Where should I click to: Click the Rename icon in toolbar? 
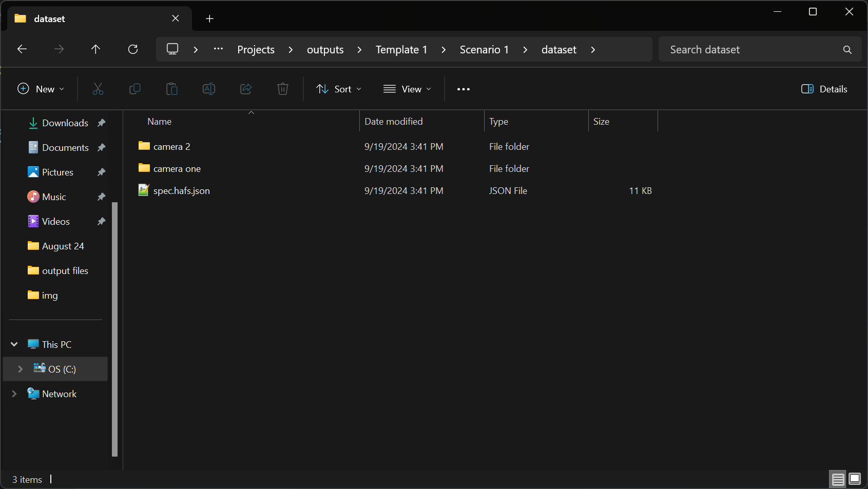coord(209,89)
